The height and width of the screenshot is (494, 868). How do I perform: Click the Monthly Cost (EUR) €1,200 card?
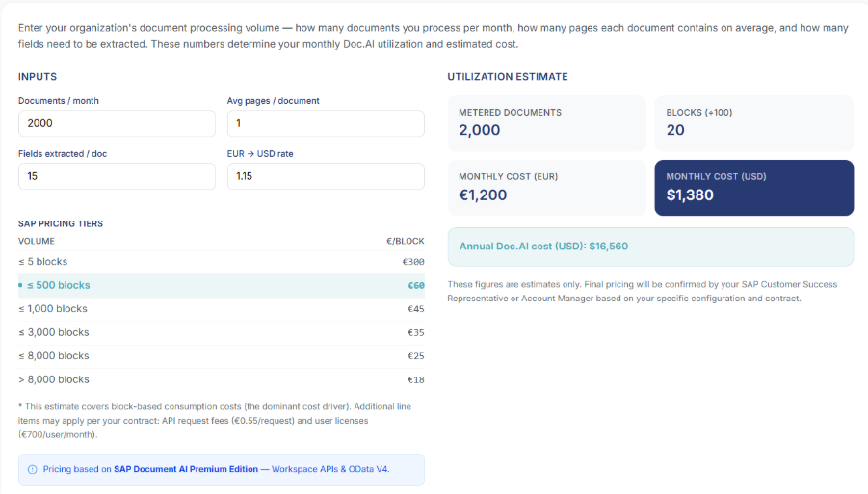click(547, 188)
